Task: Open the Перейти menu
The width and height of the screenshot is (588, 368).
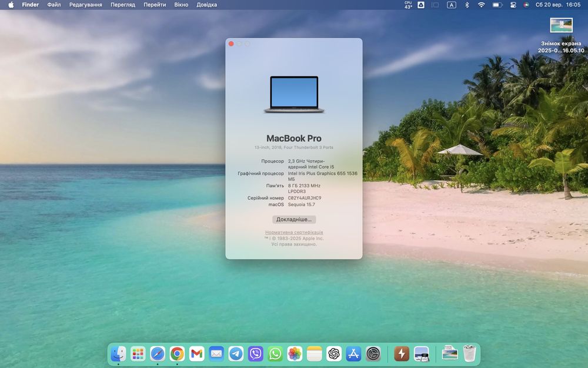Action: 155,5
